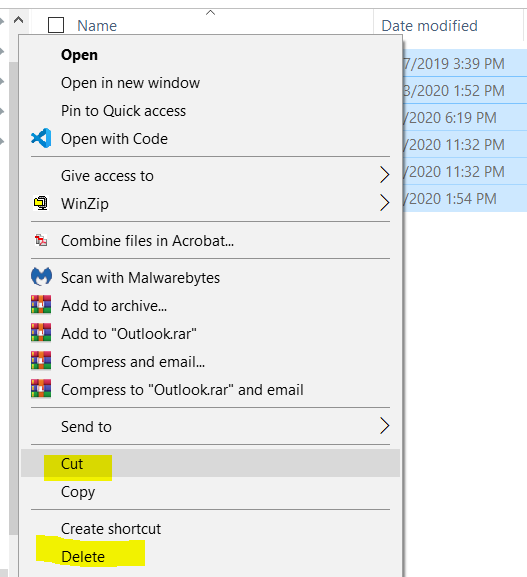The image size is (527, 577).
Task: Expand the Send to submenu arrow
Action: (384, 426)
